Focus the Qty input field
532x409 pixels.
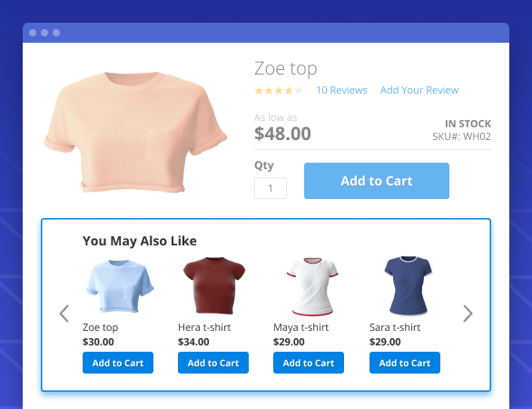271,188
